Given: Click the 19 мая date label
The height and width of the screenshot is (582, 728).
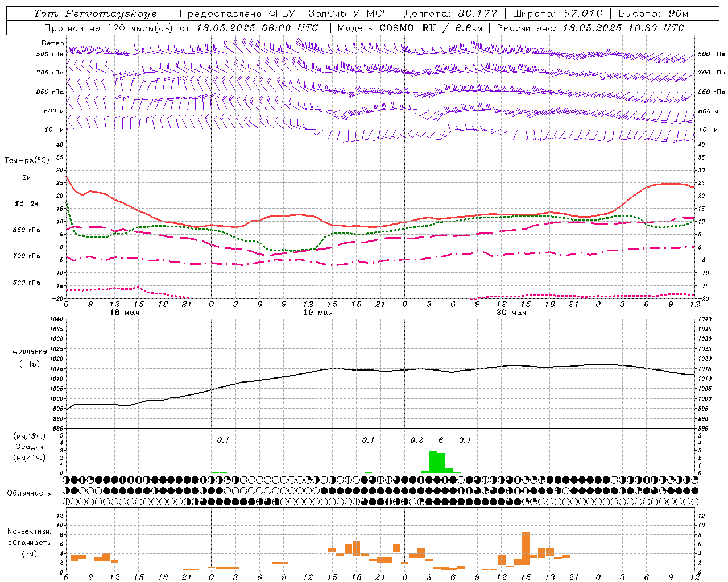Looking at the screenshot, I should pyautogui.click(x=318, y=313).
